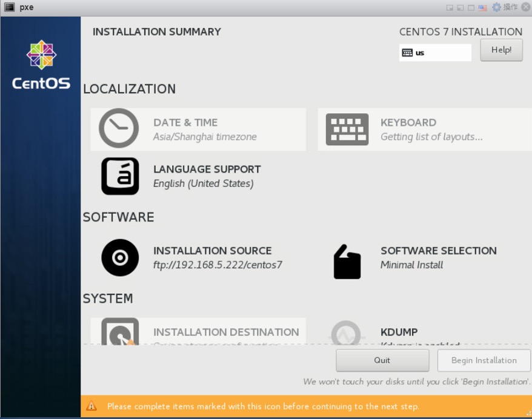This screenshot has width=532, height=419.
Task: Click the US flag icon in title bar
Action: pyautogui.click(x=482, y=7)
